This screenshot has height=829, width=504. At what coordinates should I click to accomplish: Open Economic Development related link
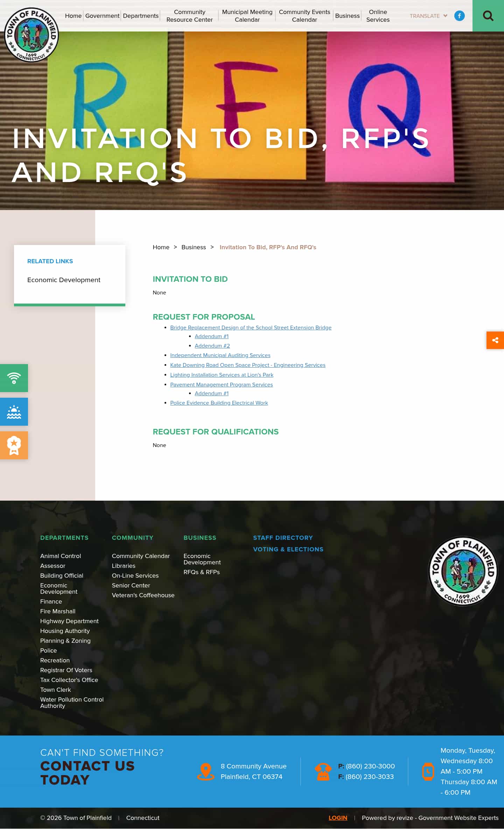tap(64, 280)
